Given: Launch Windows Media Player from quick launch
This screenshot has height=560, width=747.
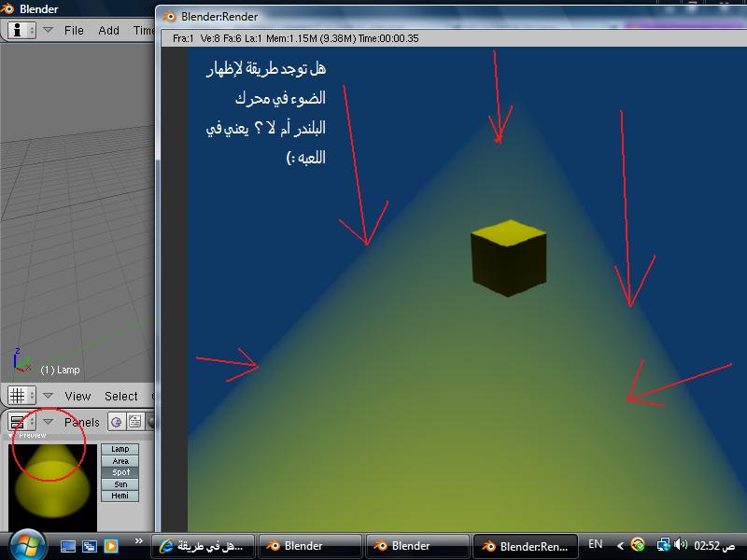Looking at the screenshot, I should pos(111,546).
